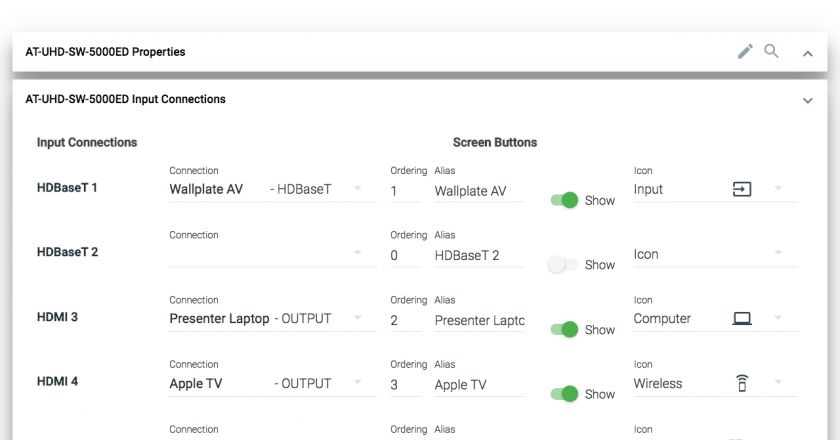Open the HDBaseT 1 Connection dropdown

[x=273, y=189]
